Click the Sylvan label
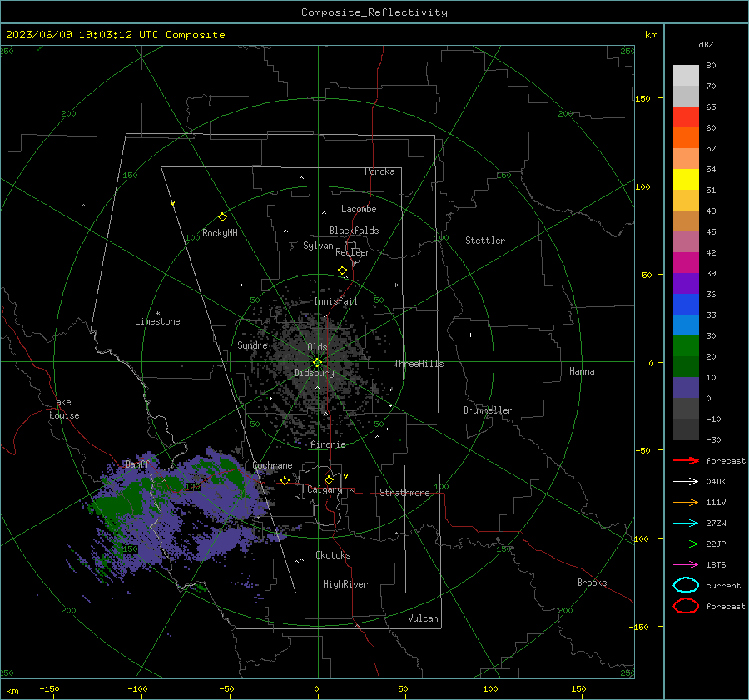This screenshot has width=749, height=700. point(318,246)
